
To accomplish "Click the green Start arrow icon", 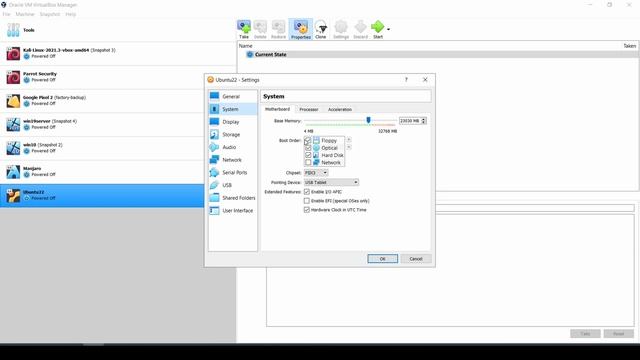I will [x=378, y=27].
